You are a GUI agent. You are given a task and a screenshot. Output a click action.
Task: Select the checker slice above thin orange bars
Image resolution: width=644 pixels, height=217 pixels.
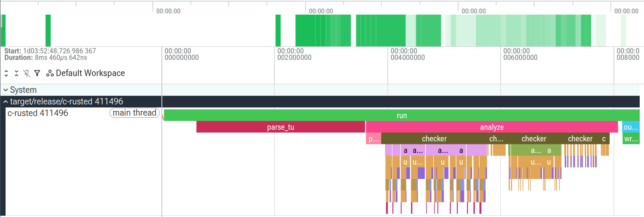580,139
